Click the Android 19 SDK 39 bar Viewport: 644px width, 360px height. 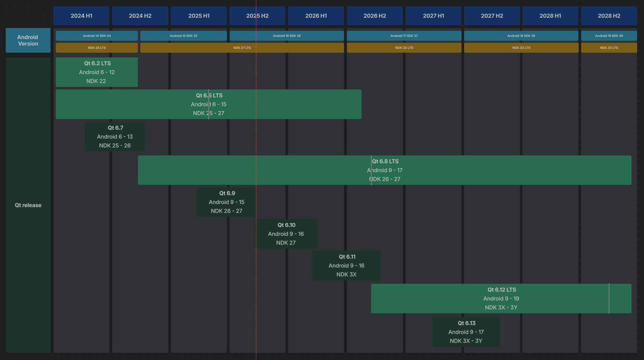click(609, 36)
